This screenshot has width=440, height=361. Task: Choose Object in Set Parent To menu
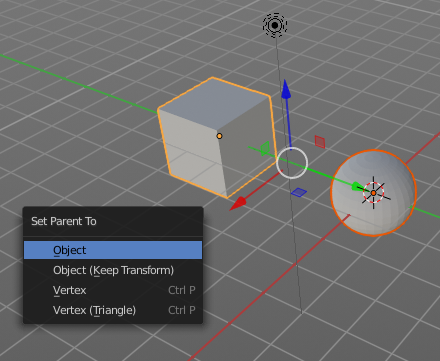click(x=113, y=250)
